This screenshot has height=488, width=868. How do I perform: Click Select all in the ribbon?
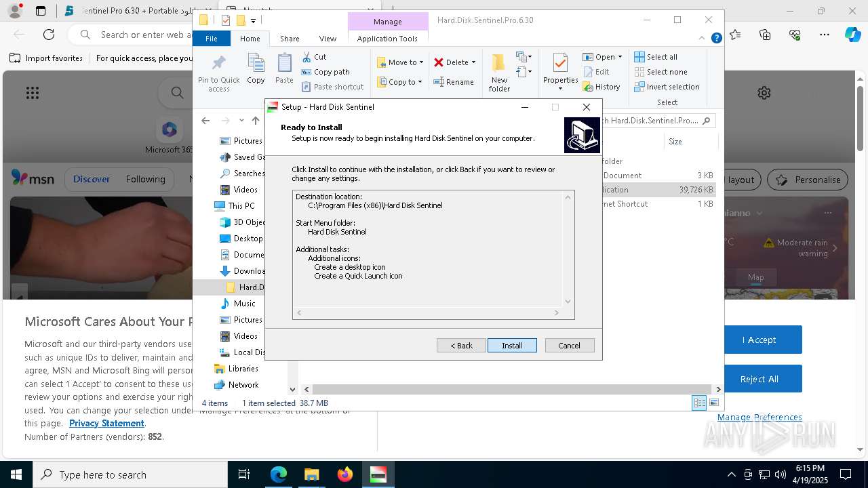(x=656, y=57)
